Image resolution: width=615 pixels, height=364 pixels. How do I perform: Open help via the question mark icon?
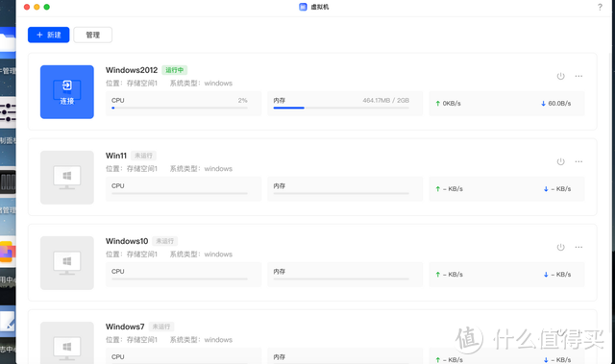(x=600, y=7)
